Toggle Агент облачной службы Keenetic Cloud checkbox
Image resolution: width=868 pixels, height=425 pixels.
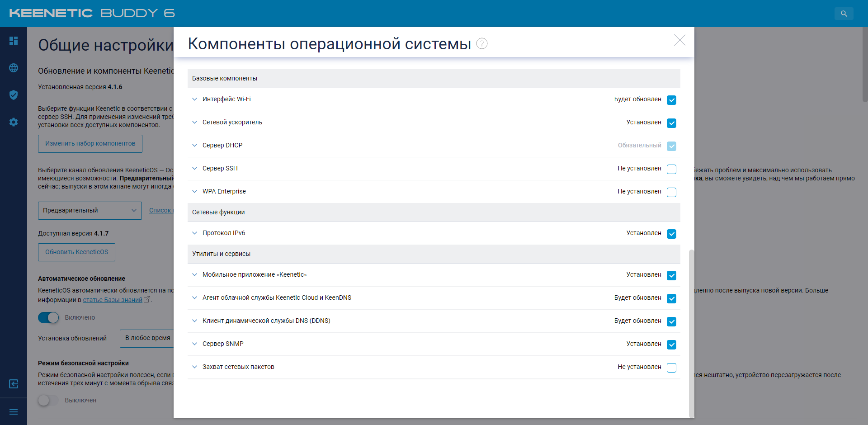click(x=672, y=298)
